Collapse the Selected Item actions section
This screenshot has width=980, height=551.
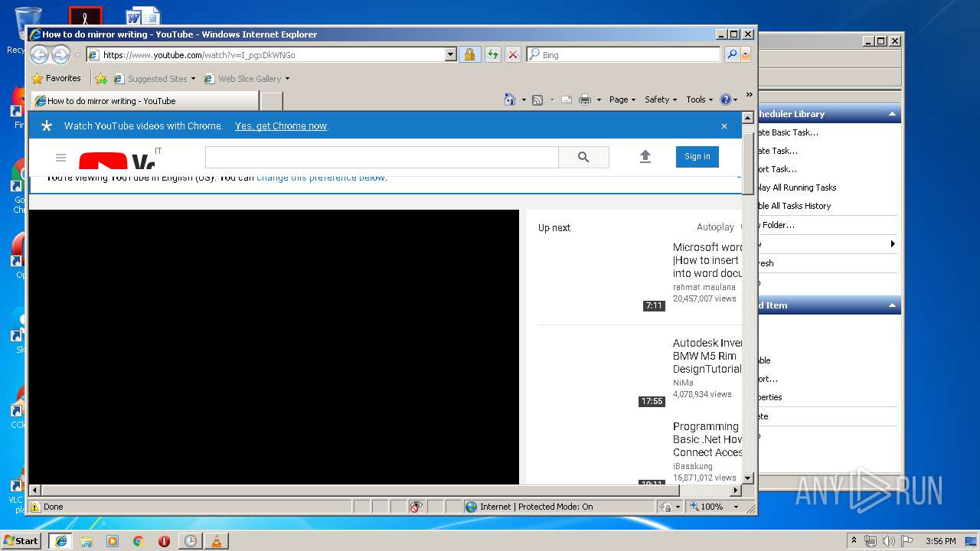point(892,305)
